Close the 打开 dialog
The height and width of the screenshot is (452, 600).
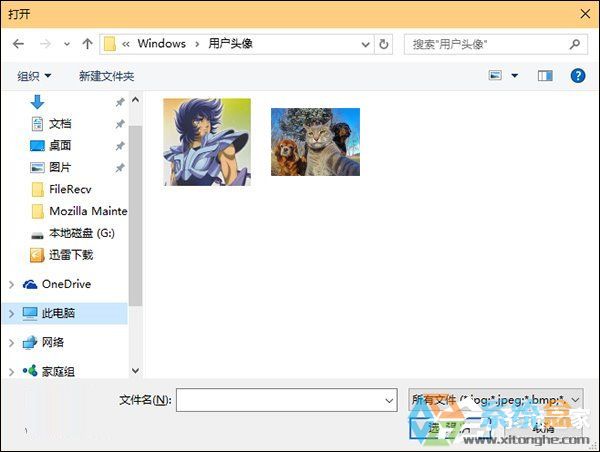point(585,14)
